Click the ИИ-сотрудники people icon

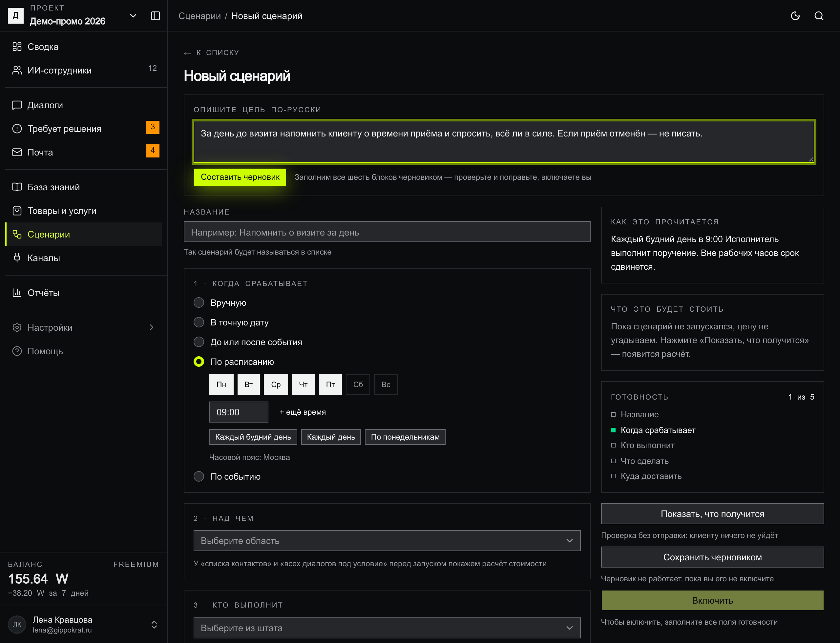click(x=17, y=71)
